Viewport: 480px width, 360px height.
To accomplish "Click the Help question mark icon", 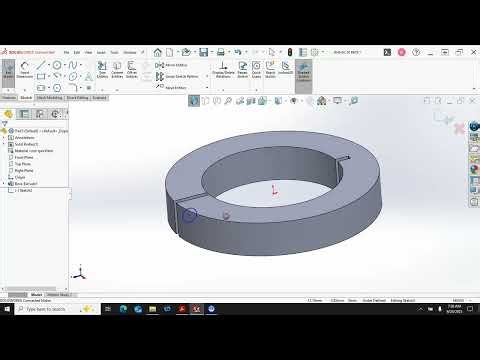I will [x=416, y=52].
